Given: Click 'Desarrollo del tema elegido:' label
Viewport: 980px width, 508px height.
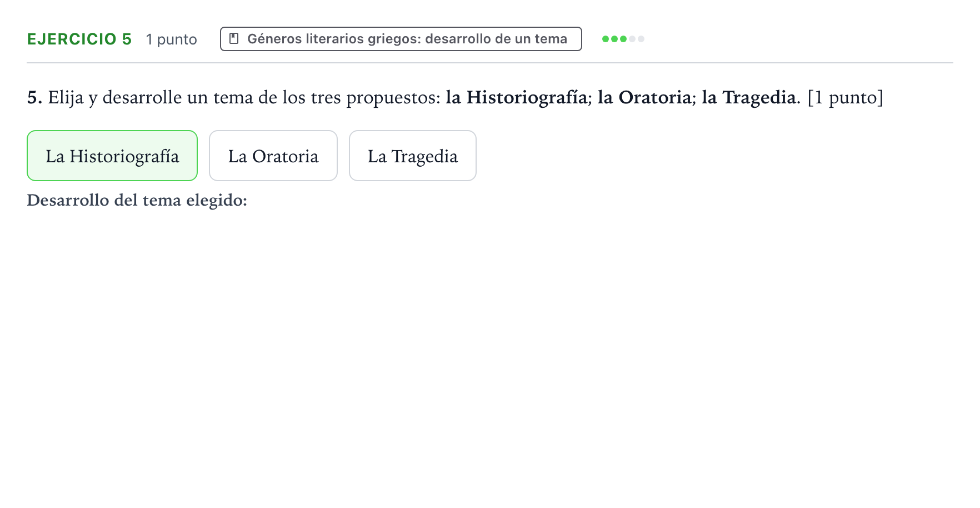Looking at the screenshot, I should tap(137, 200).
